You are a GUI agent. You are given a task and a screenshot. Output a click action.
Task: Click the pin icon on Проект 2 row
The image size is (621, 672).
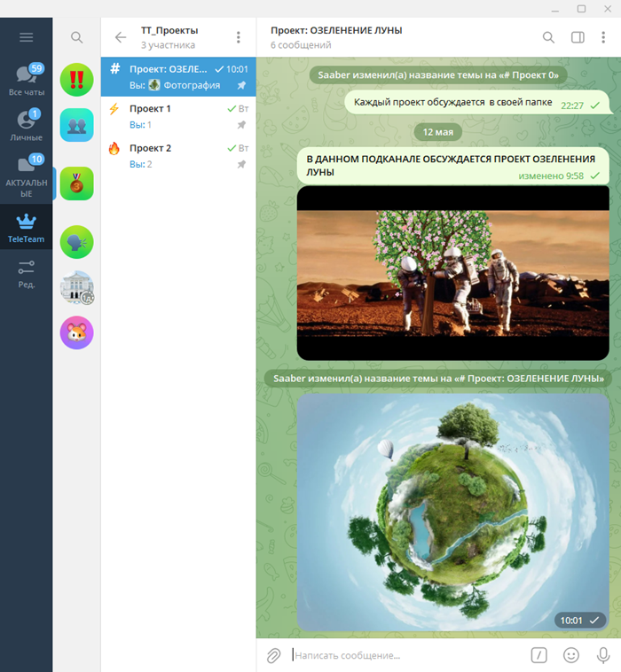pyautogui.click(x=242, y=164)
